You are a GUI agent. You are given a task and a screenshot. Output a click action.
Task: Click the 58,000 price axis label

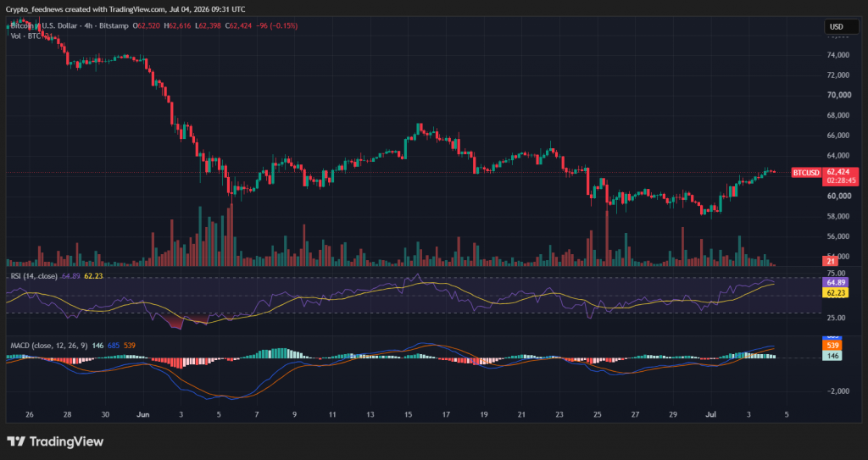pos(839,216)
